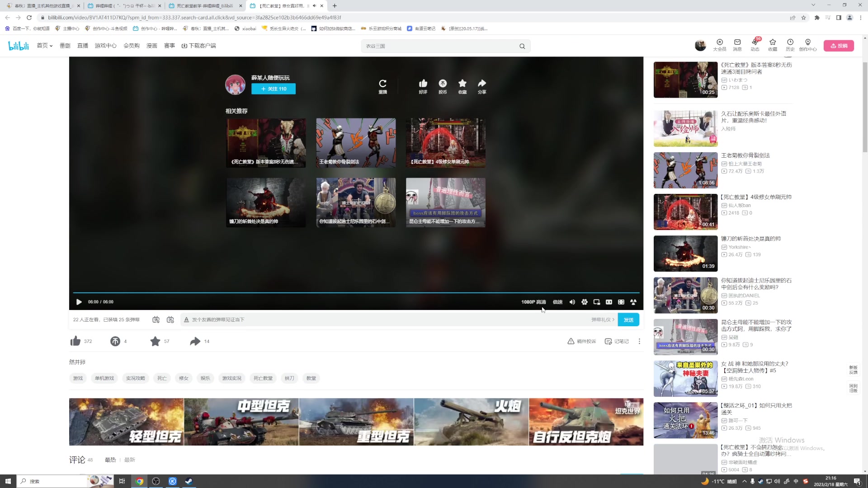
Task: Open 游戏中心 in navigation bar
Action: 106,46
